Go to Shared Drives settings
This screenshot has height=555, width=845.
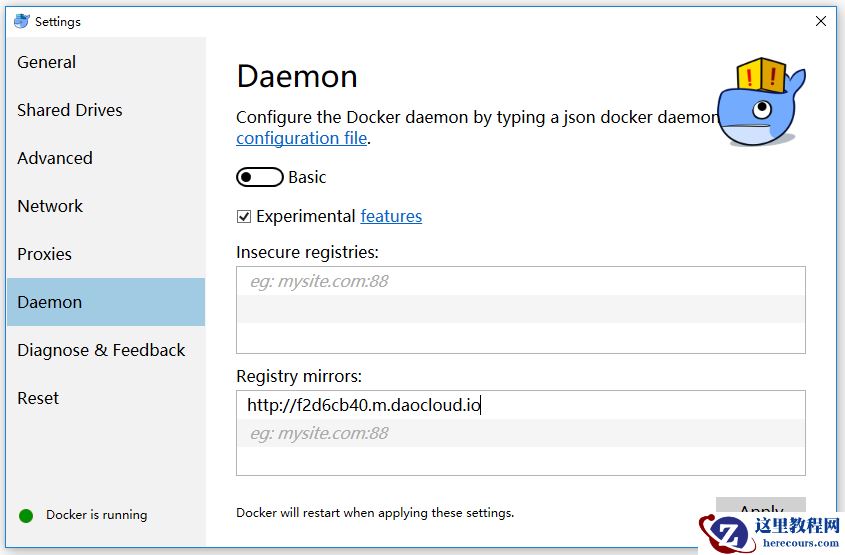click(x=70, y=110)
